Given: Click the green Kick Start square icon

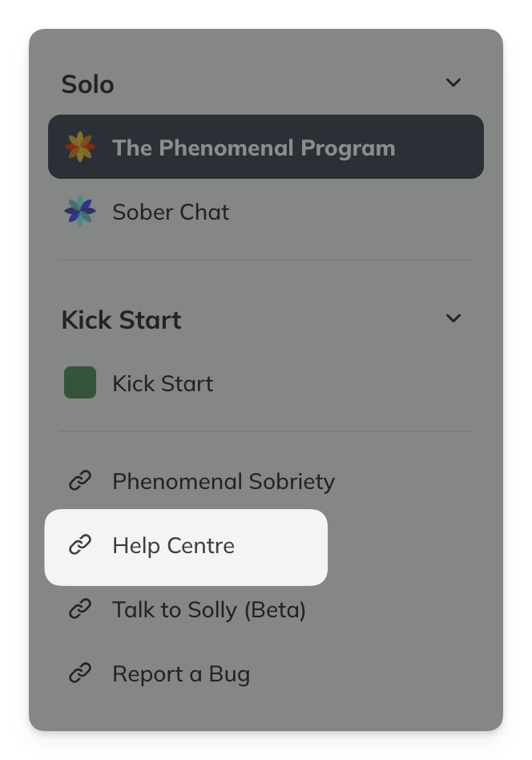Looking at the screenshot, I should tap(80, 383).
